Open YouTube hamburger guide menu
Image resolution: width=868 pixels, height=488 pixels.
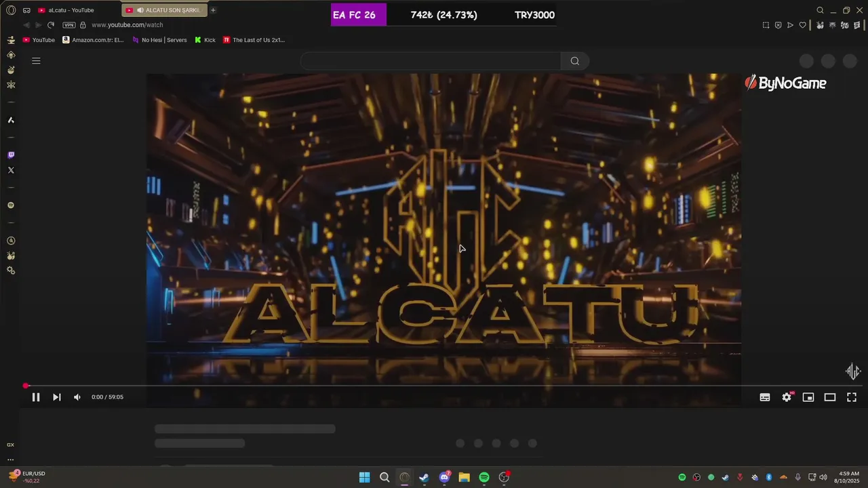36,61
